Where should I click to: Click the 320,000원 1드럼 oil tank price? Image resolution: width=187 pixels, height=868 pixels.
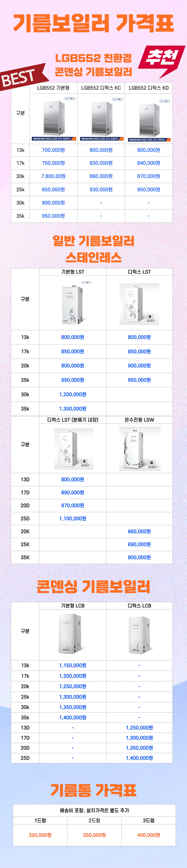pyautogui.click(x=40, y=835)
